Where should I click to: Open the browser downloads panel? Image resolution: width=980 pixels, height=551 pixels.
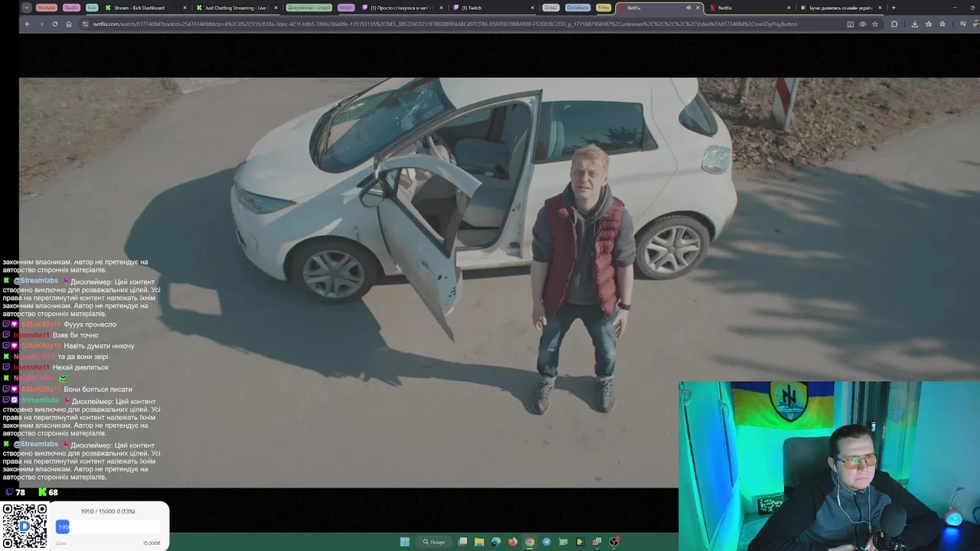(915, 24)
